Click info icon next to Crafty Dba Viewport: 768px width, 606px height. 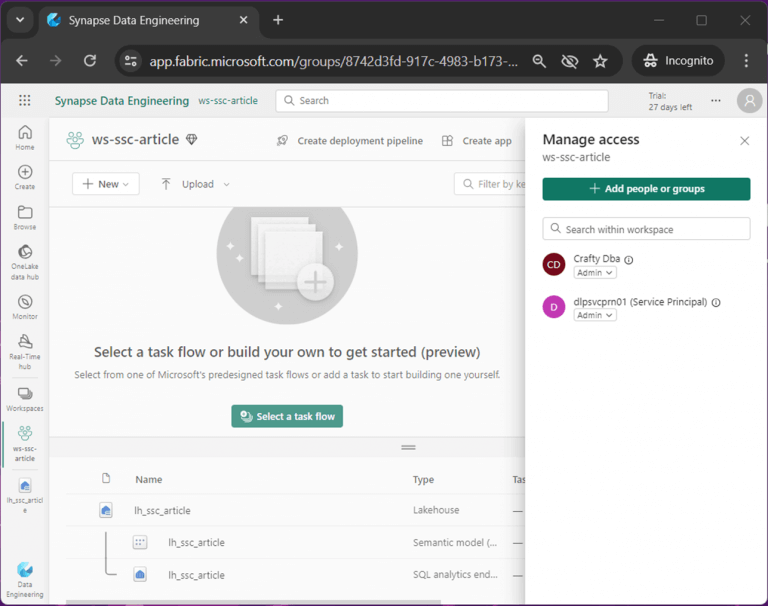[x=629, y=260]
